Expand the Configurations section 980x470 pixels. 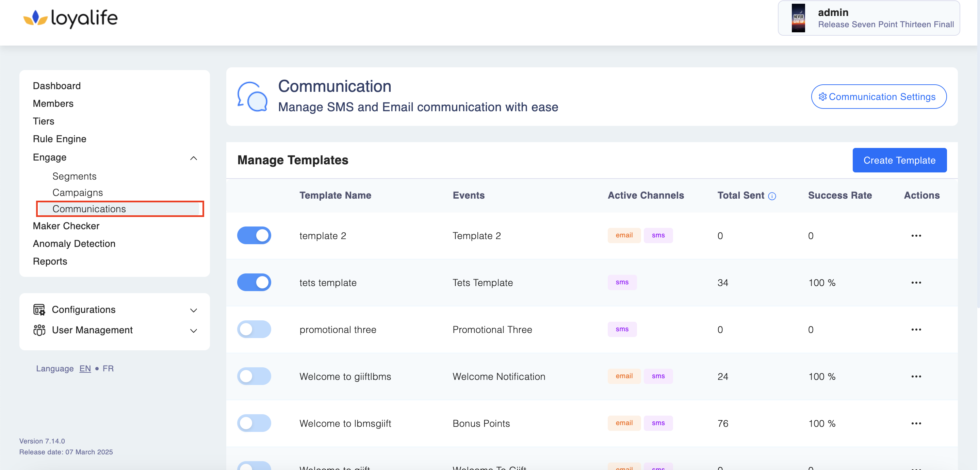tap(193, 310)
